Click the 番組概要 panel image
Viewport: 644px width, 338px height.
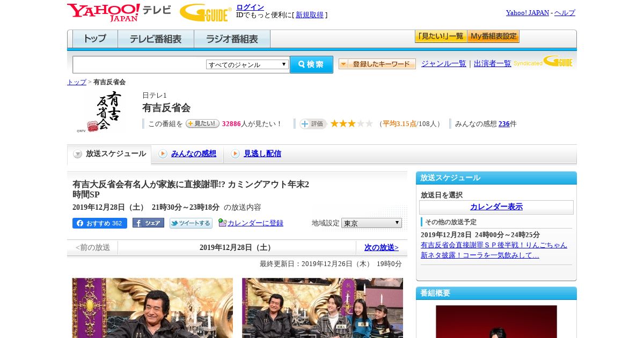coord(496,321)
